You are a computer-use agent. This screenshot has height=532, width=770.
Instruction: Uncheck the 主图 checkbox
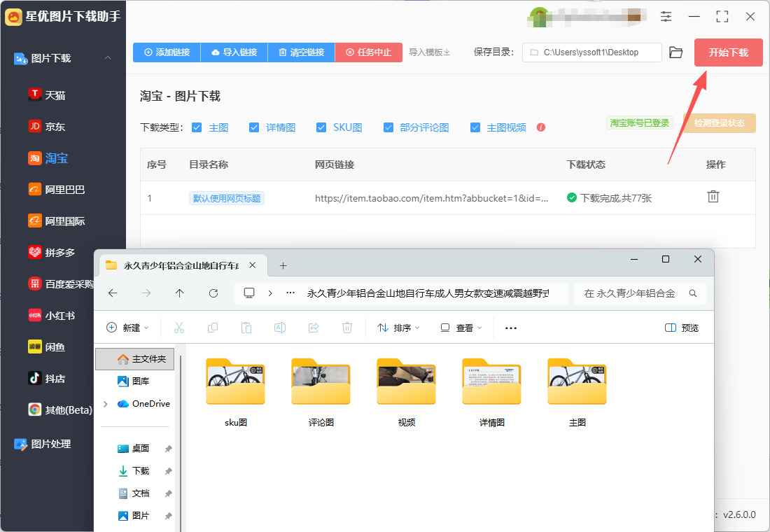pyautogui.click(x=197, y=127)
